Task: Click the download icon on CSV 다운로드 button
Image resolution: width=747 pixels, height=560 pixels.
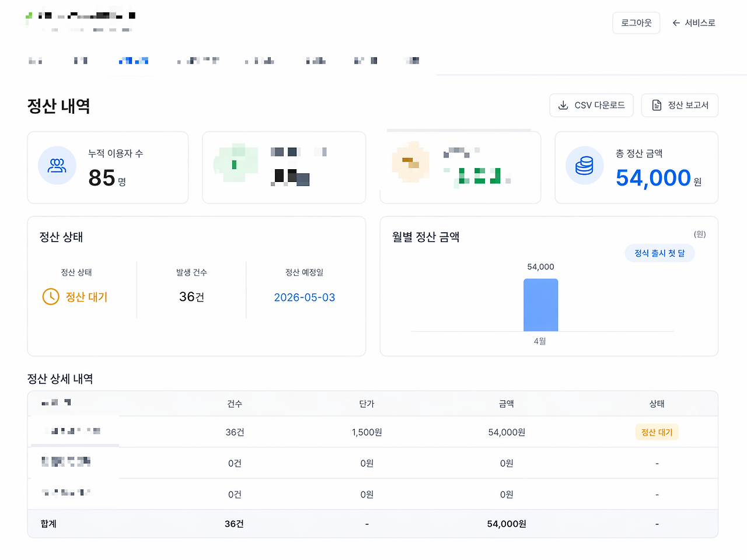Action: [x=563, y=105]
